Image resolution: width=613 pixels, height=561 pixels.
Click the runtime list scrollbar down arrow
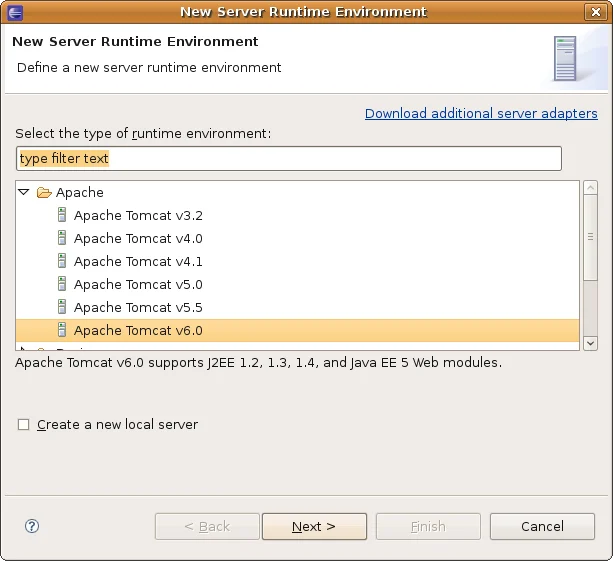coord(590,342)
